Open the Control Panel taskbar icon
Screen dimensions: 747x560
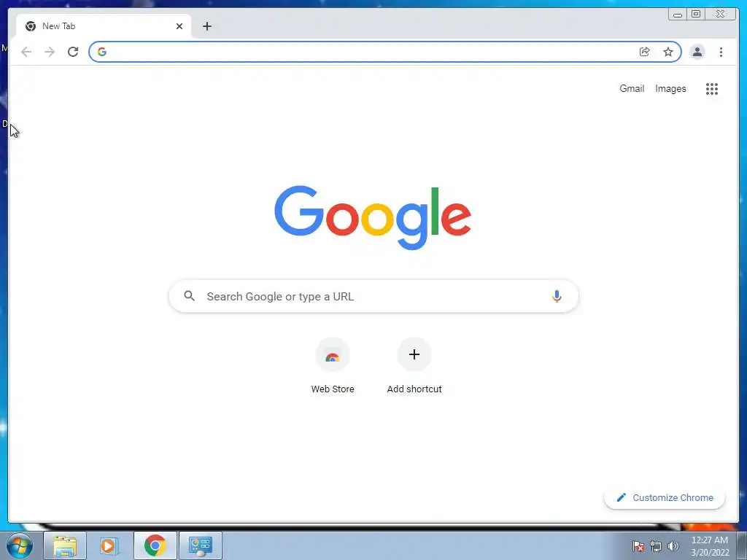point(200,545)
